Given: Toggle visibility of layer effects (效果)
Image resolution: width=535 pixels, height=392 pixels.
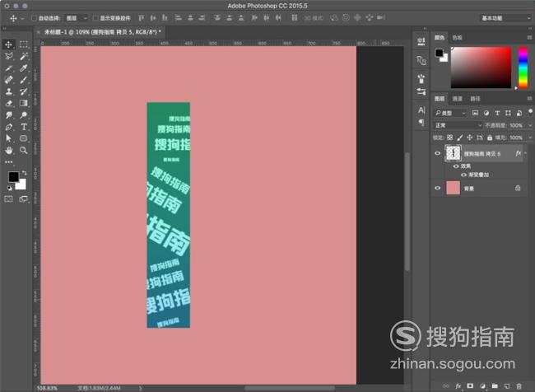Looking at the screenshot, I should 456,166.
